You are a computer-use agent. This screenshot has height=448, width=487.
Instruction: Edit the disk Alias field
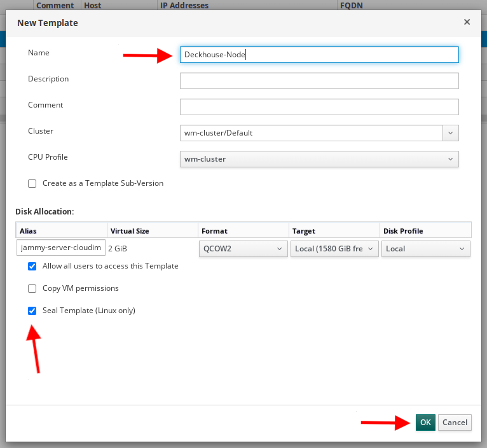[61, 249]
